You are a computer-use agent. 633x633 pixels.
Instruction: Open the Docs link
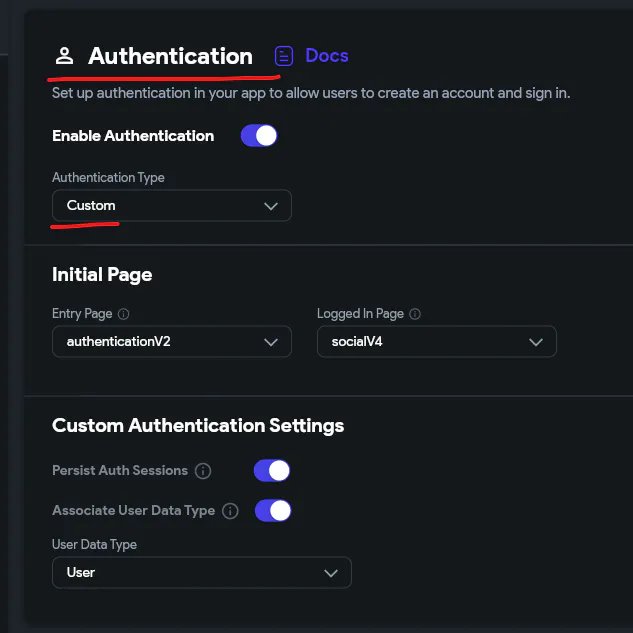click(x=327, y=56)
